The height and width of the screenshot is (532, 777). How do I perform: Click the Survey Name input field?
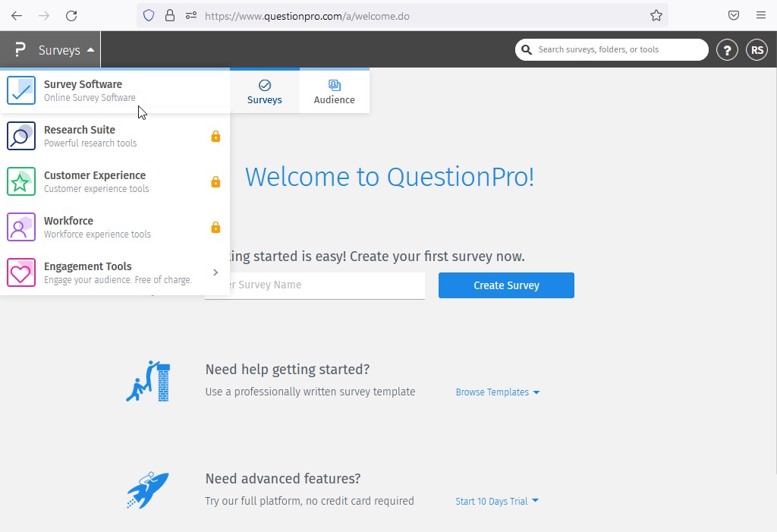coord(315,285)
